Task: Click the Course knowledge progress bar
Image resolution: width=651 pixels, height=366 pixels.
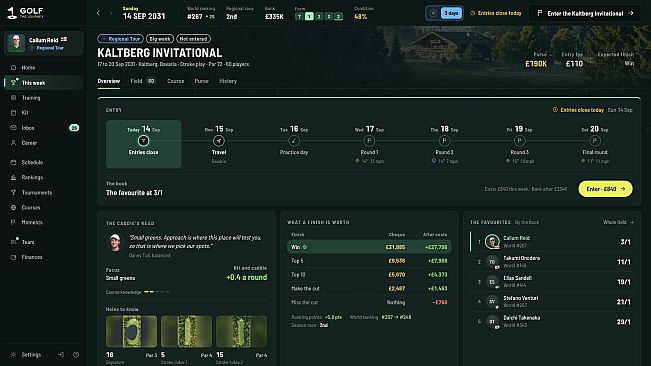Action: 157,292
